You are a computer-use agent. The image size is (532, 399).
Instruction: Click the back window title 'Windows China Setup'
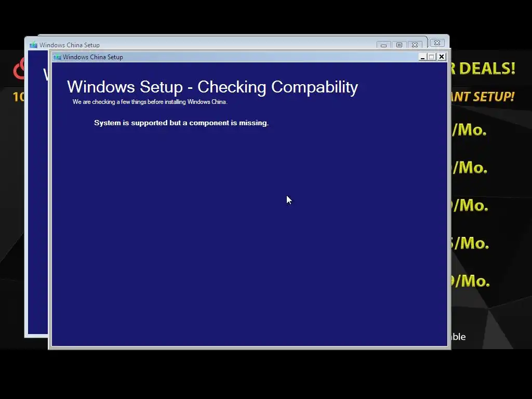click(x=70, y=45)
